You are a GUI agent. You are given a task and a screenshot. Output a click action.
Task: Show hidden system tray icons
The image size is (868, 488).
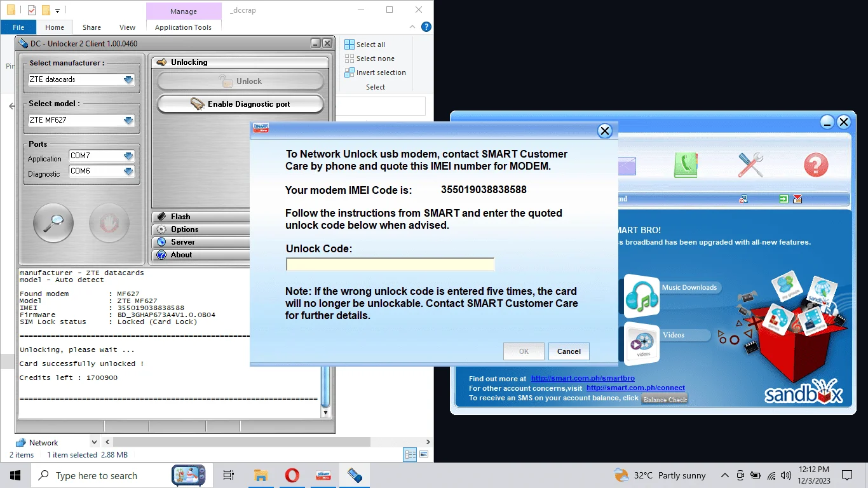pyautogui.click(x=724, y=475)
